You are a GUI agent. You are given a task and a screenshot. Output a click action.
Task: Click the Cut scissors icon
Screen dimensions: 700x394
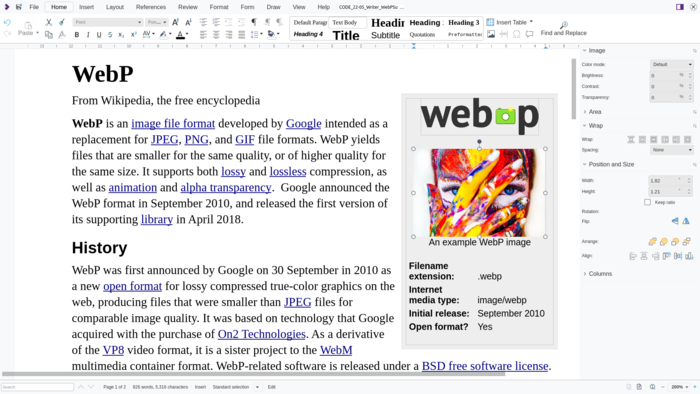[49, 22]
